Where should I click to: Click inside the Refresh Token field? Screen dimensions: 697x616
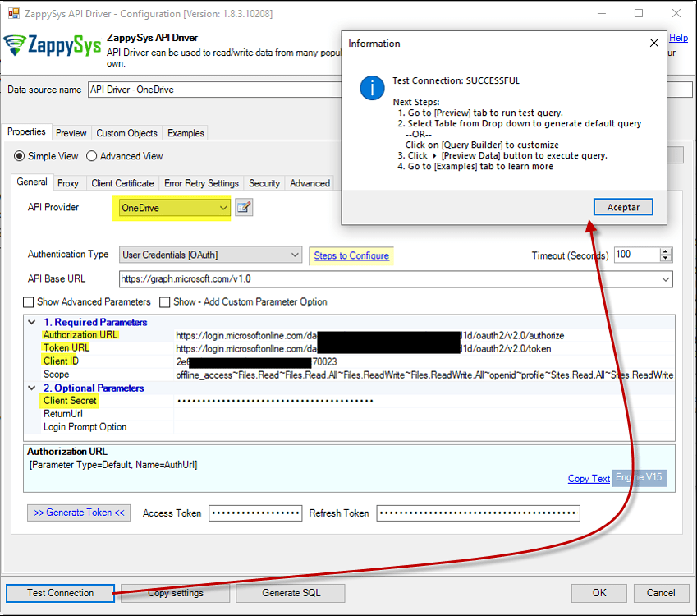[x=476, y=513]
